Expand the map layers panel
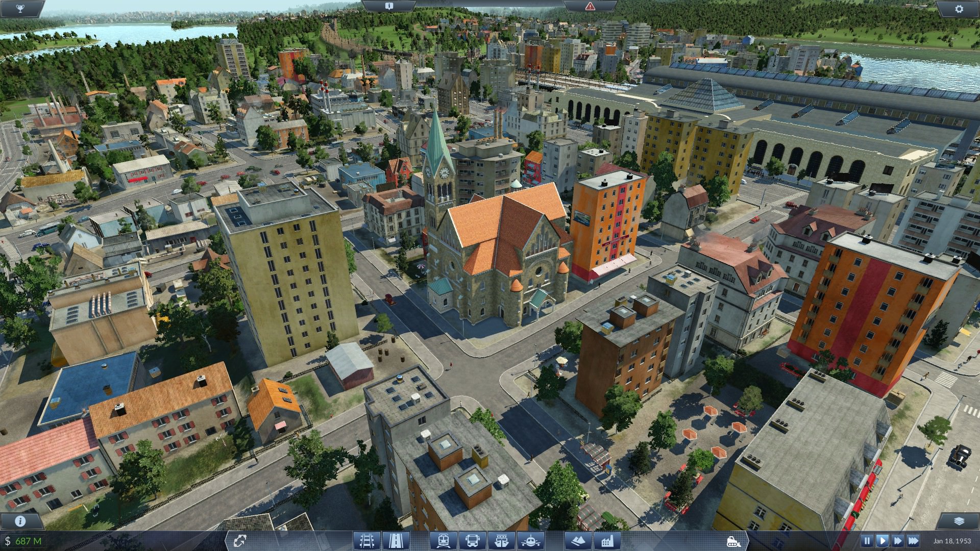 [958, 521]
